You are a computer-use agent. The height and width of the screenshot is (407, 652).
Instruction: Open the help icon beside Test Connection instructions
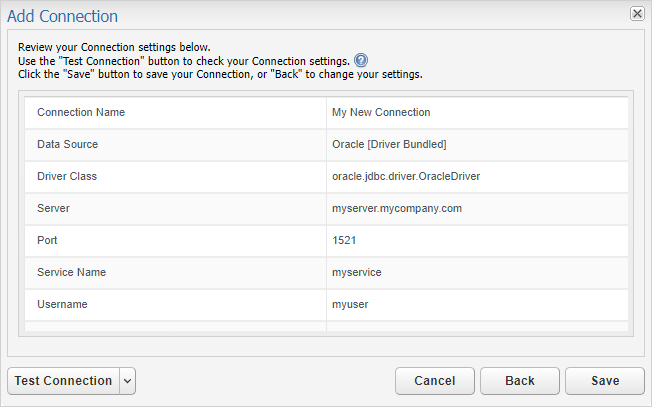(361, 60)
